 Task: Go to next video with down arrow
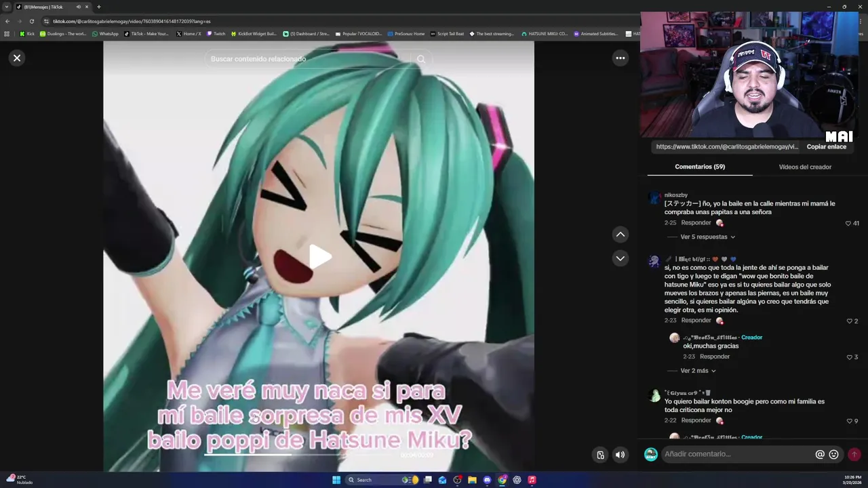[620, 258]
